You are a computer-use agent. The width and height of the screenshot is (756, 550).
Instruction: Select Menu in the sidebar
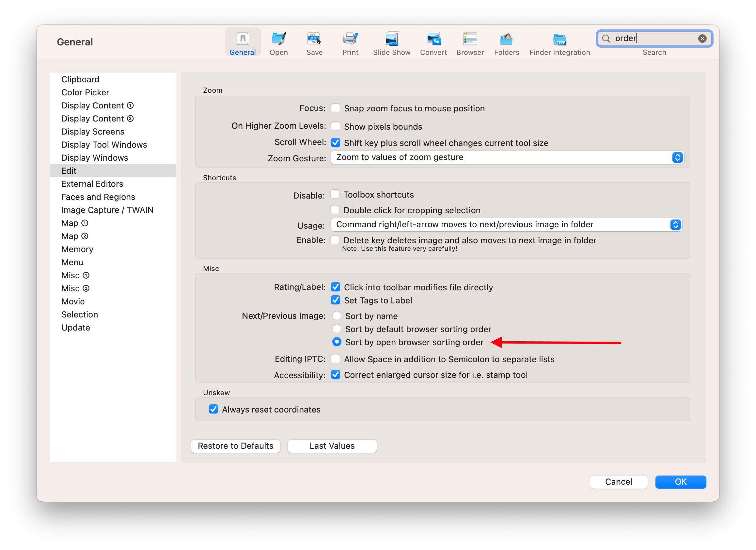point(113,262)
